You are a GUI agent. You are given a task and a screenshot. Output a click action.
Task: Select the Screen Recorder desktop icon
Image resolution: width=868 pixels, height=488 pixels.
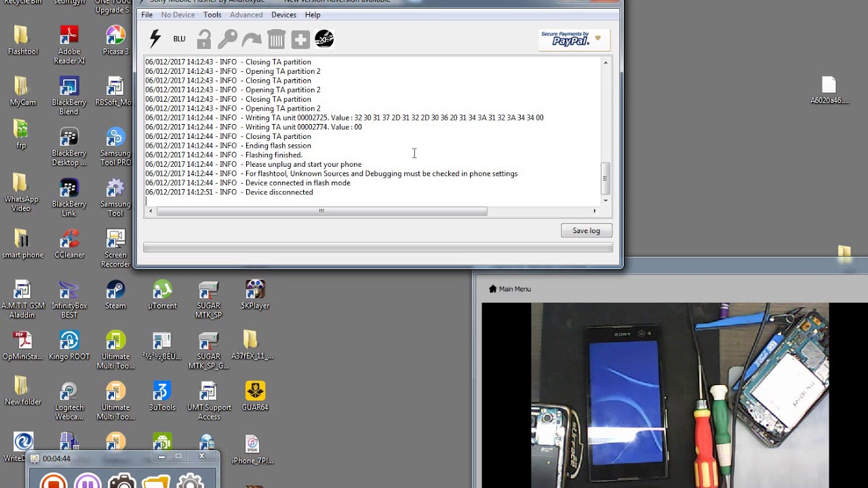tap(116, 248)
